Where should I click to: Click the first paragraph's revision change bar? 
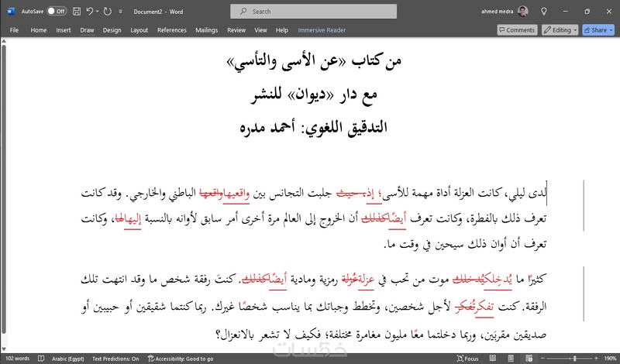pyautogui.click(x=584, y=205)
